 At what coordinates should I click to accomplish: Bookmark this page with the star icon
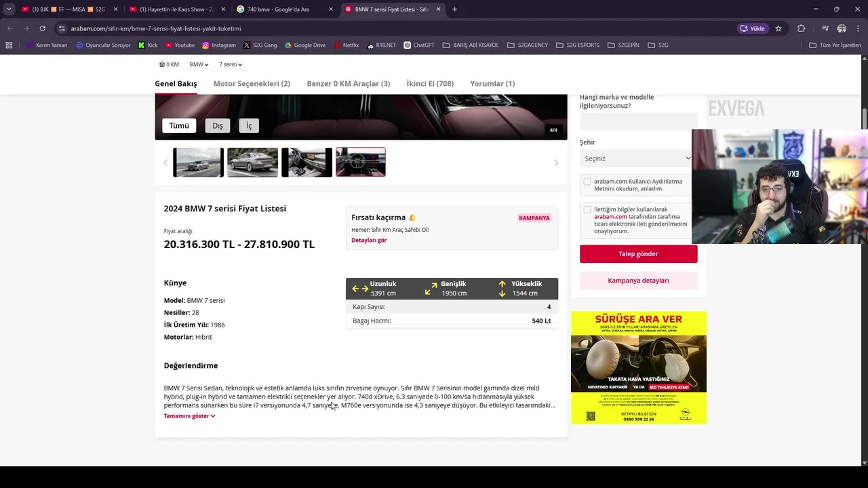tap(778, 28)
